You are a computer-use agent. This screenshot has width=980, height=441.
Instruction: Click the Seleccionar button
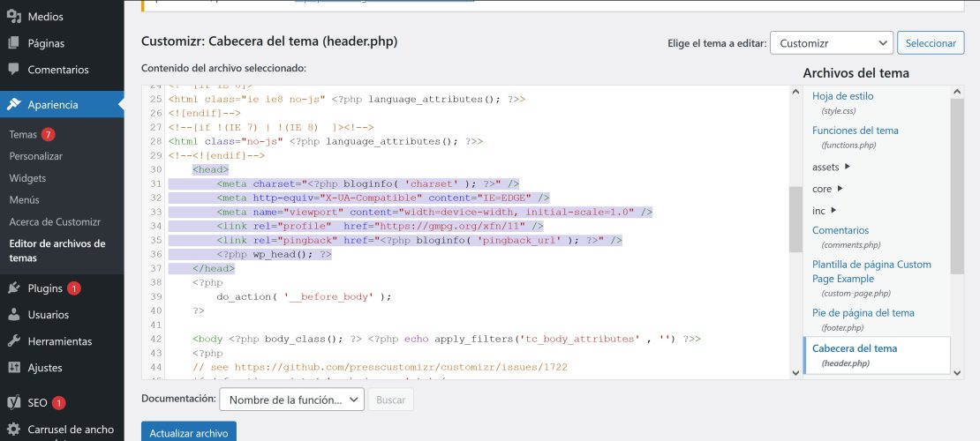click(931, 43)
